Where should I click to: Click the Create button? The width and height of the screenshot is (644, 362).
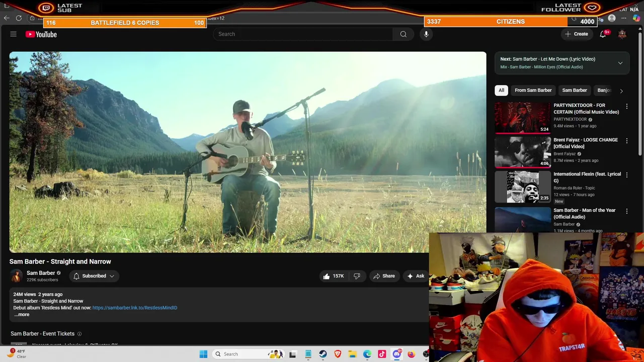[x=577, y=34]
